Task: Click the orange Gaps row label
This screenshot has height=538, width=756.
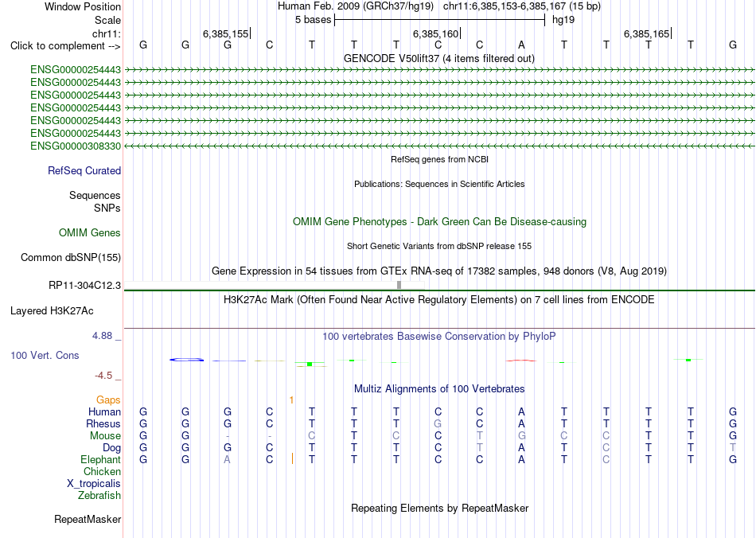Action: [108, 400]
